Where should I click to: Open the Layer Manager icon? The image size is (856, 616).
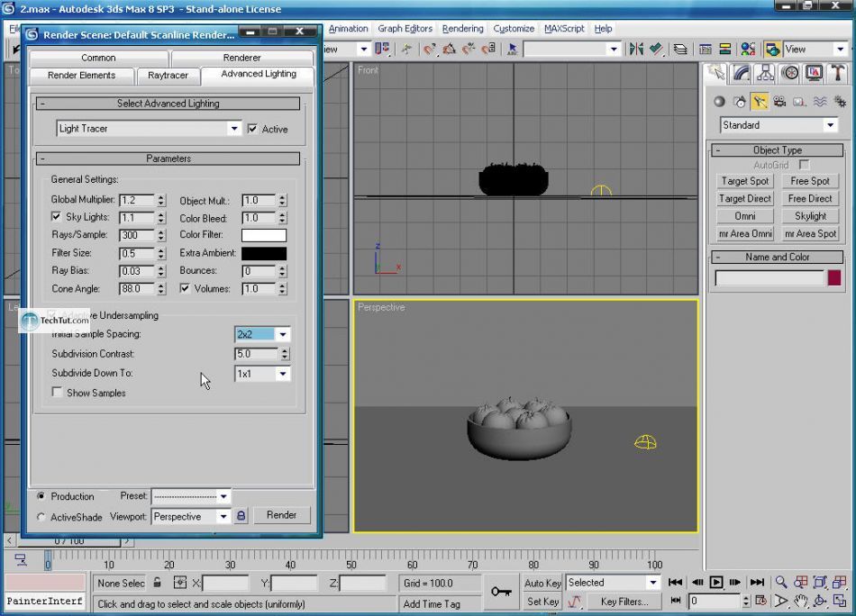click(x=680, y=50)
